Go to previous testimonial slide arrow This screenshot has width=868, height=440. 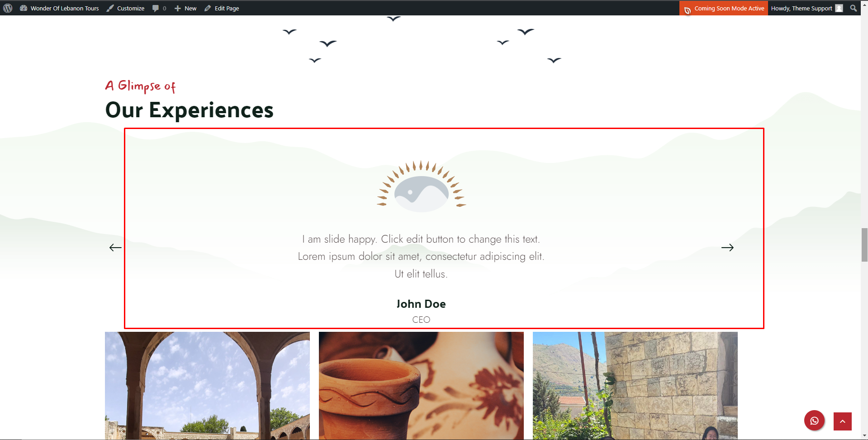point(115,248)
